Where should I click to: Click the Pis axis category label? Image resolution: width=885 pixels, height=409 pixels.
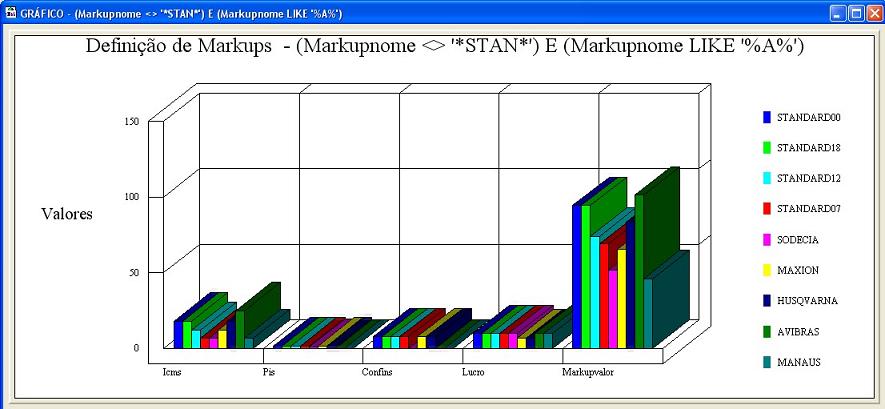pyautogui.click(x=269, y=372)
